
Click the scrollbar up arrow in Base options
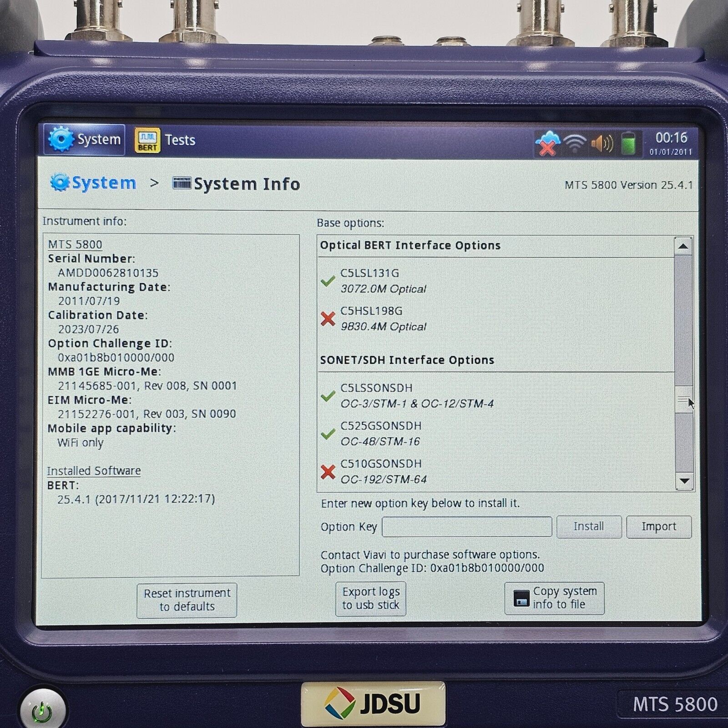(683, 248)
